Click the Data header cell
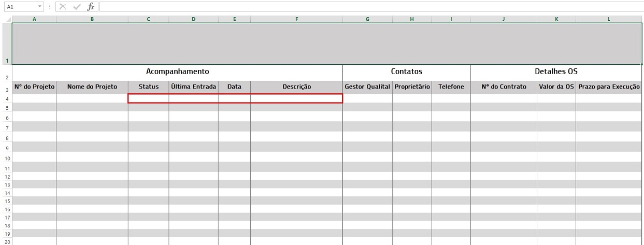The image size is (644, 245). 234,87
